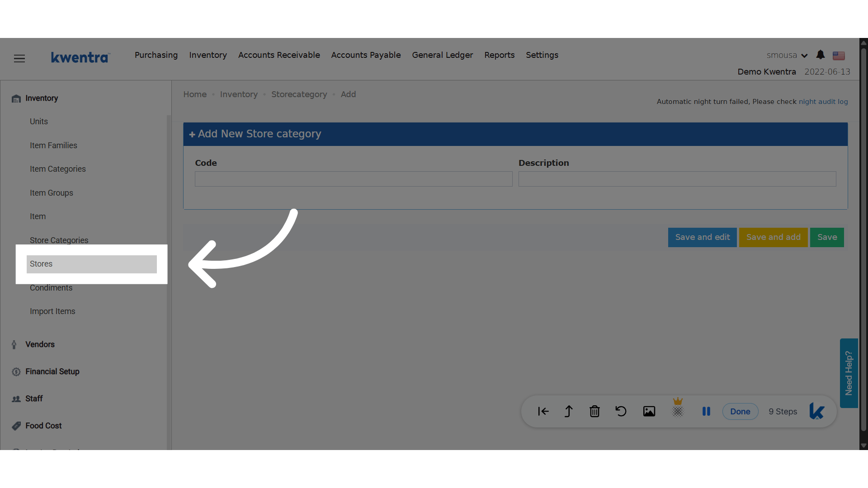Click the Food Cost tag icon
The height and width of the screenshot is (488, 868).
[x=16, y=426]
